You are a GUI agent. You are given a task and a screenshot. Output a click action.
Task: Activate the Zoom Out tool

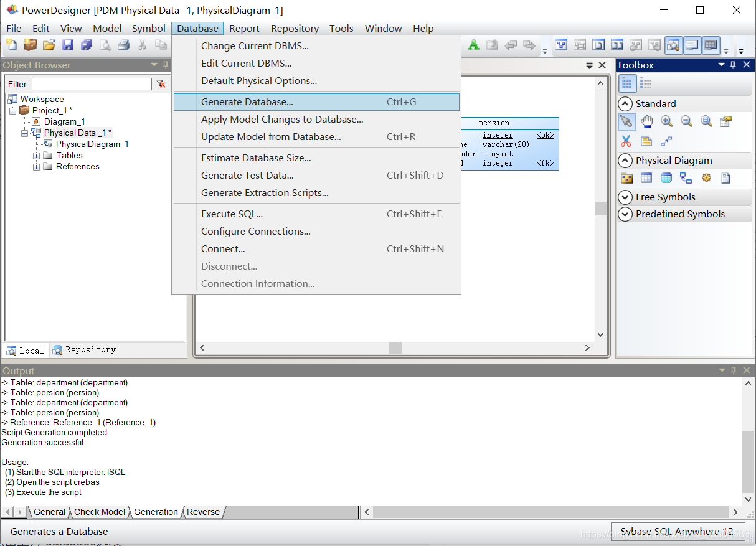coord(687,121)
